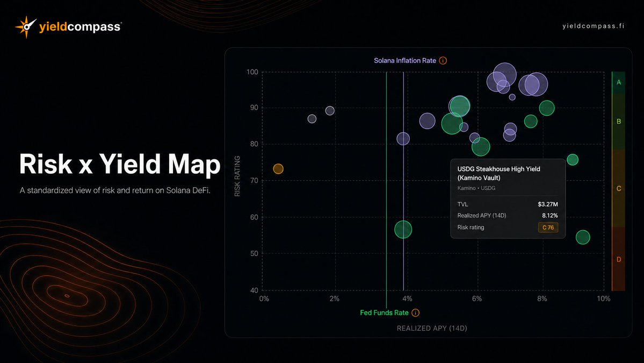Click the orange bubble near 73 risk rating
The image size is (644, 363).
(x=278, y=169)
